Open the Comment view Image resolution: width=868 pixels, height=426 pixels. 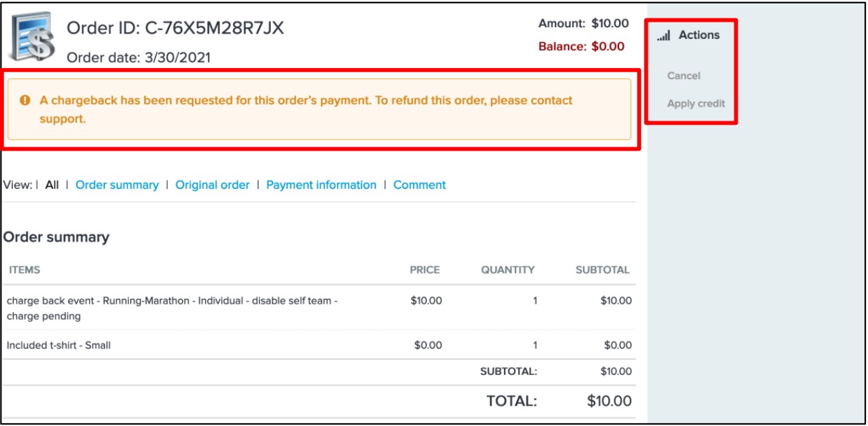tap(419, 185)
